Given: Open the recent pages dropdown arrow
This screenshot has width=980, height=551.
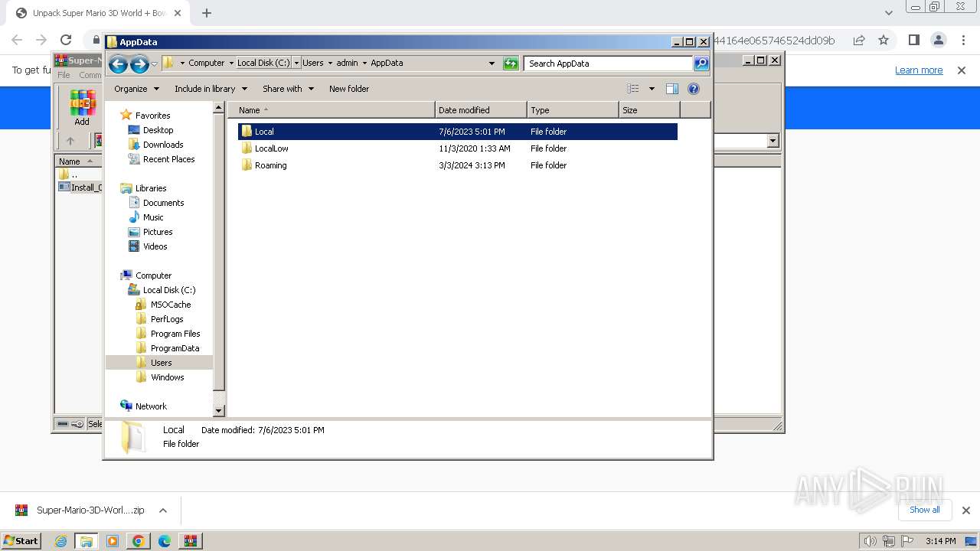Looking at the screenshot, I should click(154, 64).
